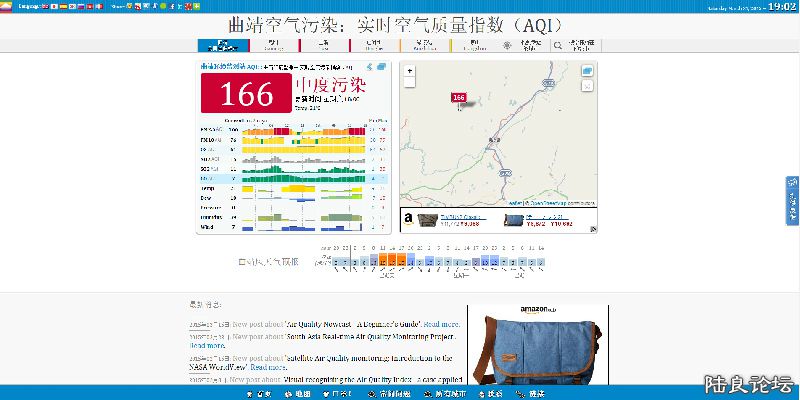Click the share icon in AQI widget header
Screen dimensions: 800x400
(x=369, y=67)
